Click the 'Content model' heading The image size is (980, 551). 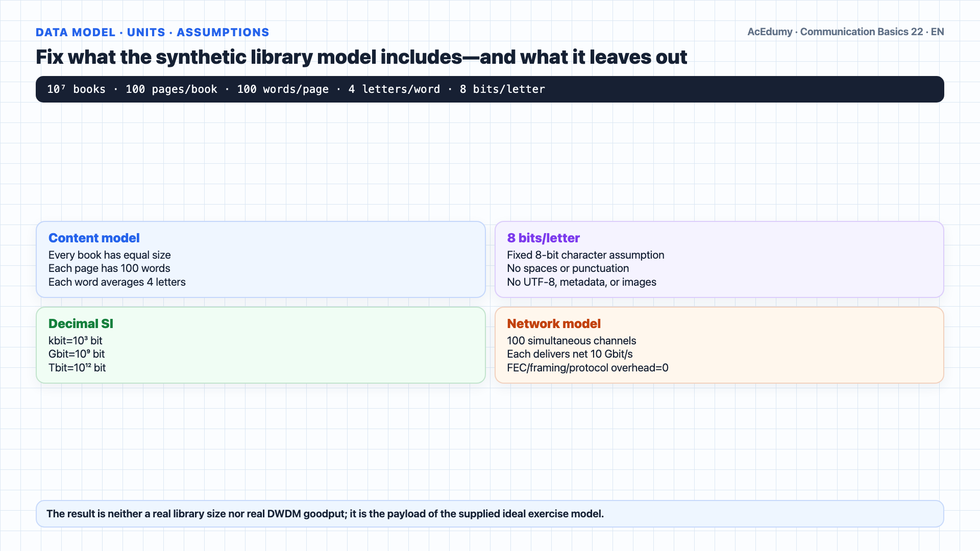click(94, 238)
